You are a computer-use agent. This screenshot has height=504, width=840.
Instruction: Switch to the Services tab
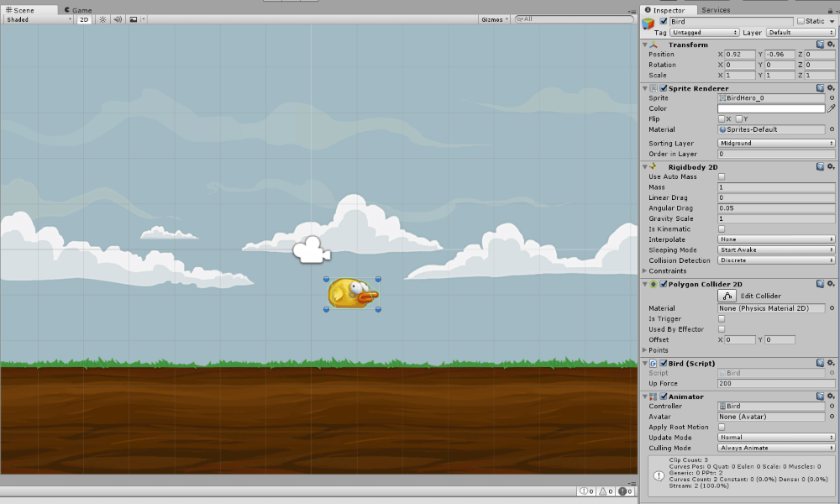pos(716,10)
